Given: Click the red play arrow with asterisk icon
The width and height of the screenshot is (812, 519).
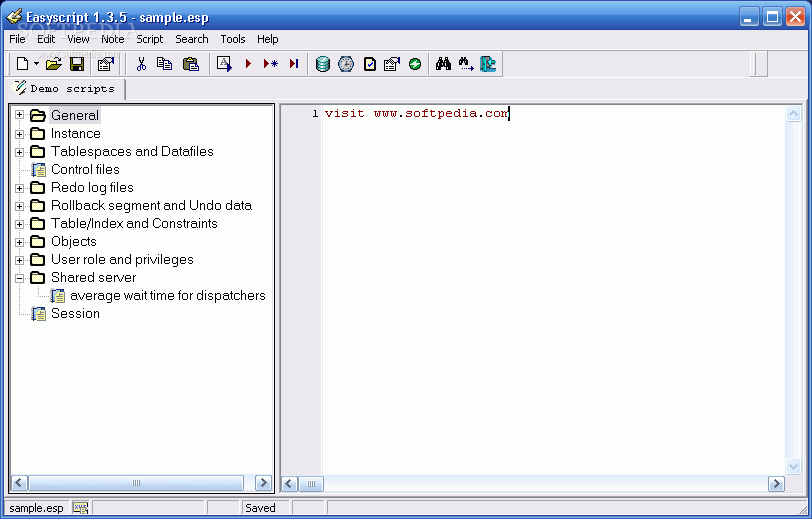Looking at the screenshot, I should (x=271, y=64).
